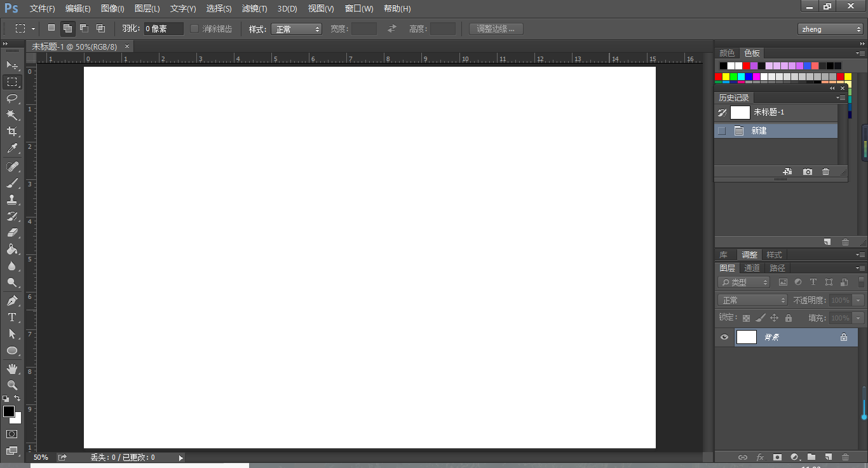Click the black foreground color swatch
This screenshot has height=468, width=868.
pyautogui.click(x=9, y=411)
